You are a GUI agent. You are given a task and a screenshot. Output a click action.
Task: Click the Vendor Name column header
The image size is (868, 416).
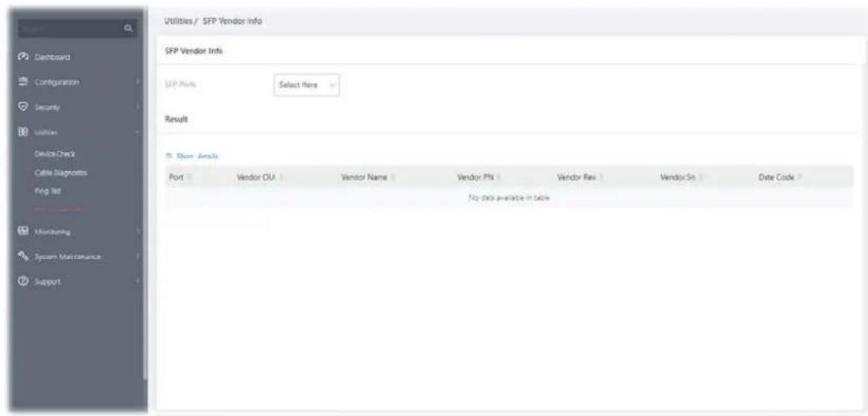(x=366, y=177)
